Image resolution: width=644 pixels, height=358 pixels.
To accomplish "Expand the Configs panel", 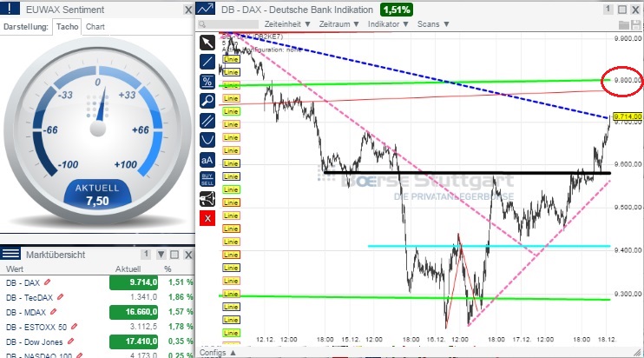I will [x=218, y=353].
